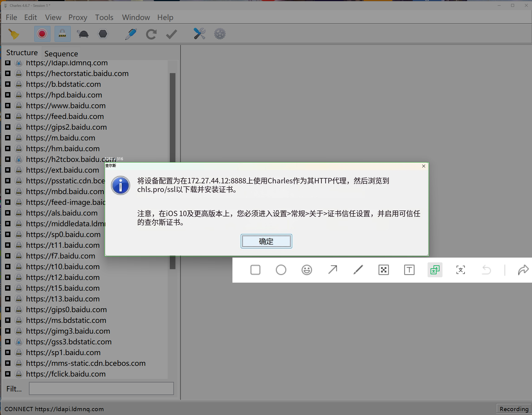Image resolution: width=532 pixels, height=415 pixels.
Task: Click the Recording status button
Action: [514, 409]
